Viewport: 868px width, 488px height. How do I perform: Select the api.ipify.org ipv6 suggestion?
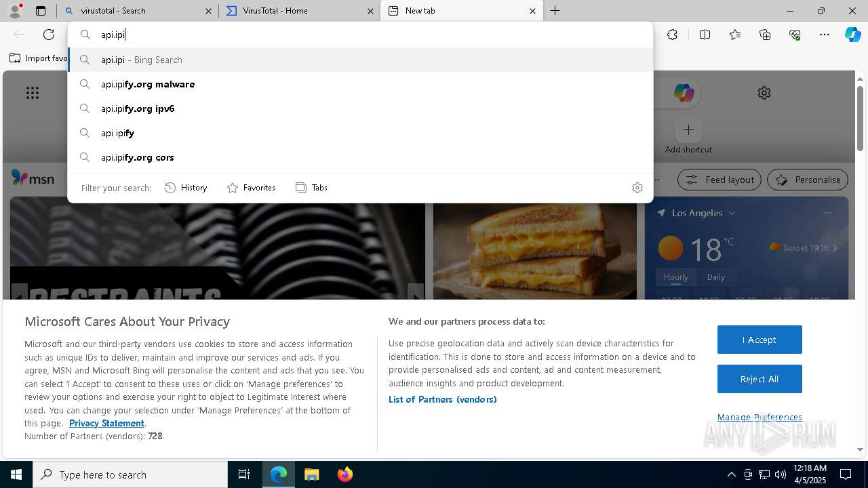pyautogui.click(x=361, y=108)
